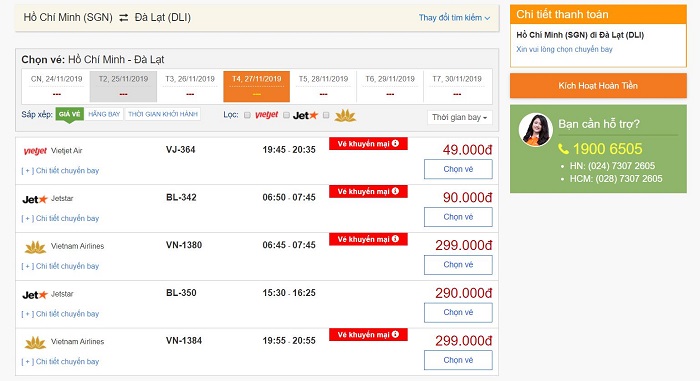Viewport: 700px width, 381px height.
Task: Click Chọn vé for BL-350 flight
Action: [458, 313]
